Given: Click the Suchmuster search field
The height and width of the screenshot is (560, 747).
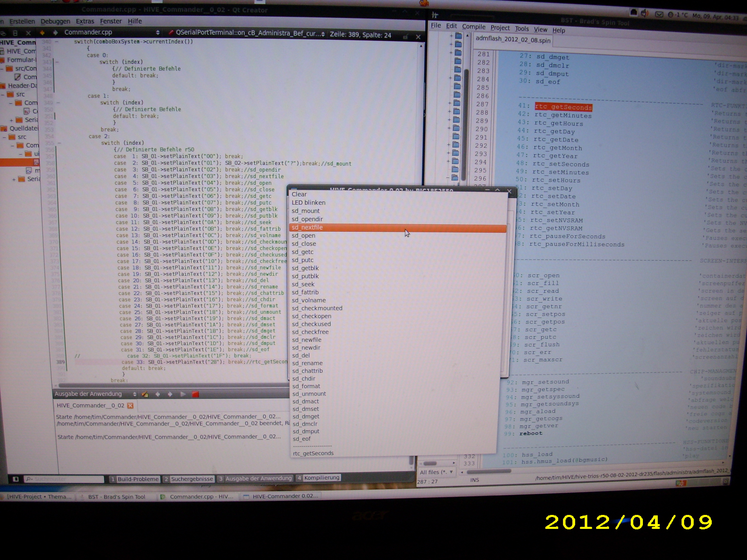Looking at the screenshot, I should click(64, 479).
